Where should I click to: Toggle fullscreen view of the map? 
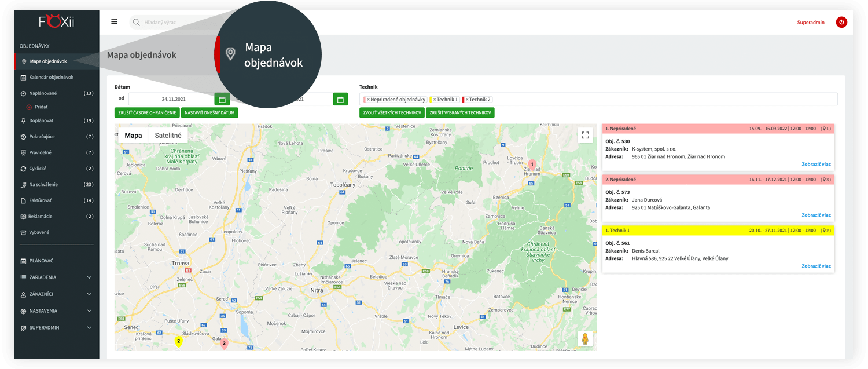tap(585, 135)
